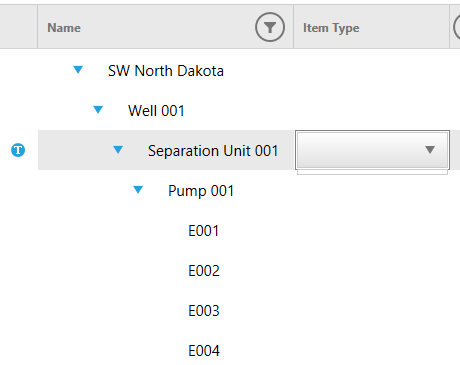
Task: Select the E001 item
Action: [203, 231]
